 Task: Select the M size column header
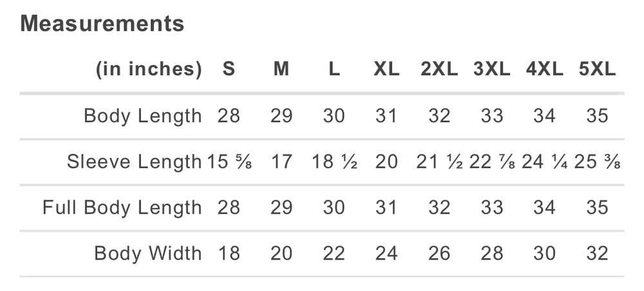tap(281, 70)
